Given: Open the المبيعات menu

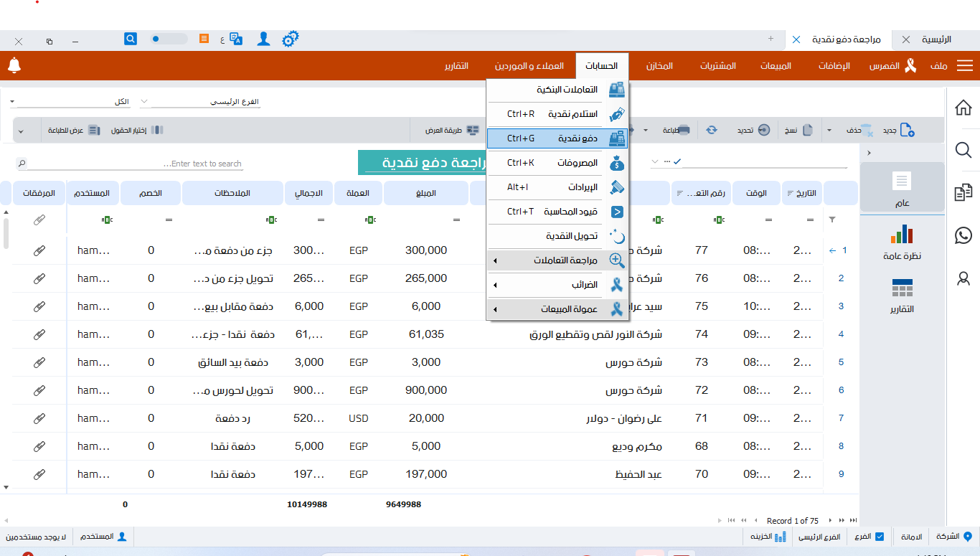Looking at the screenshot, I should (776, 66).
